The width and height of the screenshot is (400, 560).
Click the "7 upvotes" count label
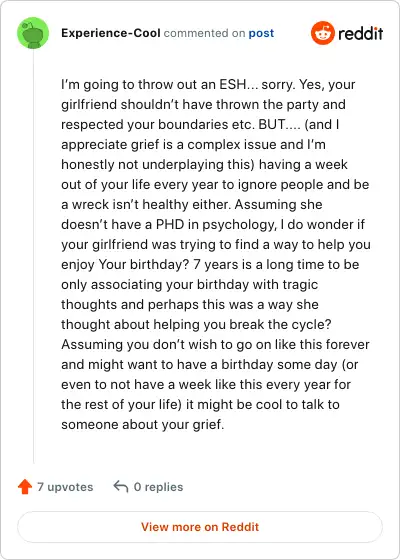(x=65, y=487)
